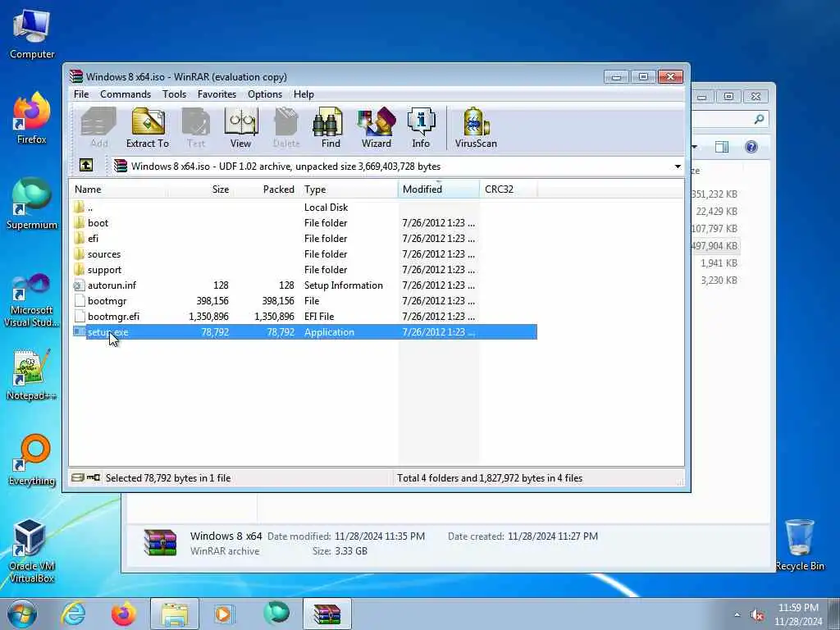Sort by the Name column header
This screenshot has width=840, height=630.
pos(118,189)
